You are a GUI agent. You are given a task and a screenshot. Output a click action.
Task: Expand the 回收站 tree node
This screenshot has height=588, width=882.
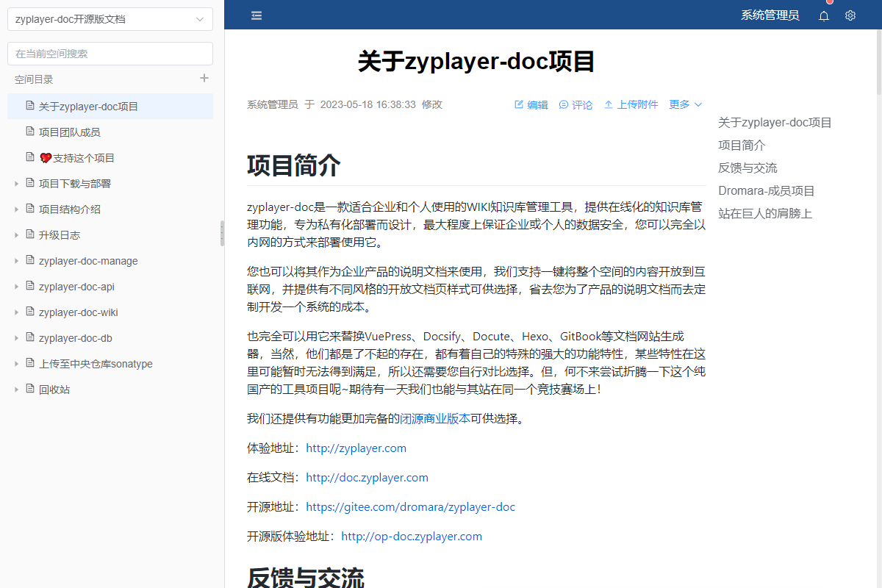click(17, 390)
